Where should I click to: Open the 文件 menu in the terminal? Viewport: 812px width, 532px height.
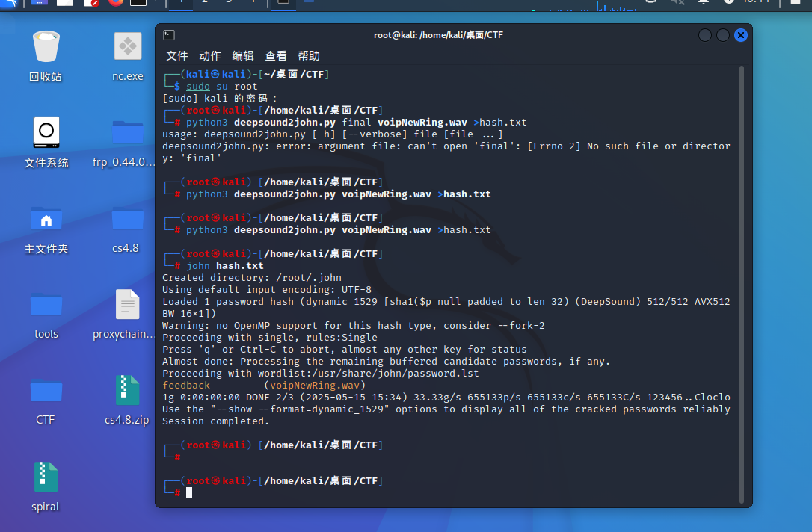point(176,55)
